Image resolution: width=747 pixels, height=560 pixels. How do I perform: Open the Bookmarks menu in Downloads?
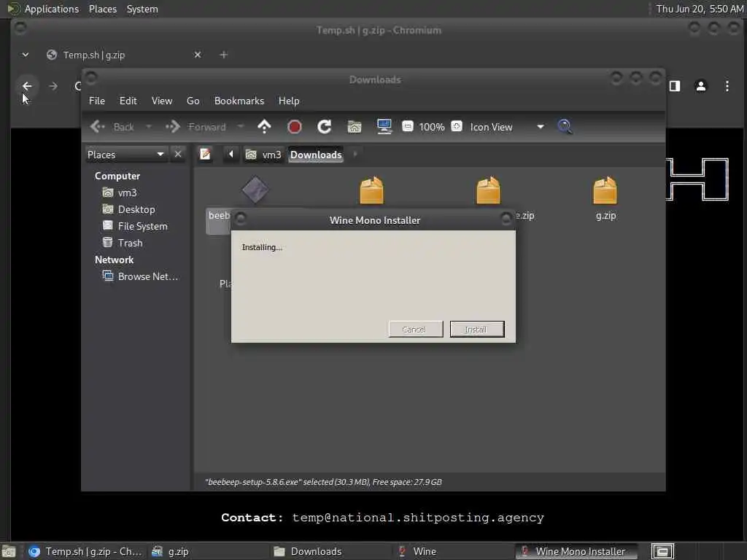click(x=239, y=101)
